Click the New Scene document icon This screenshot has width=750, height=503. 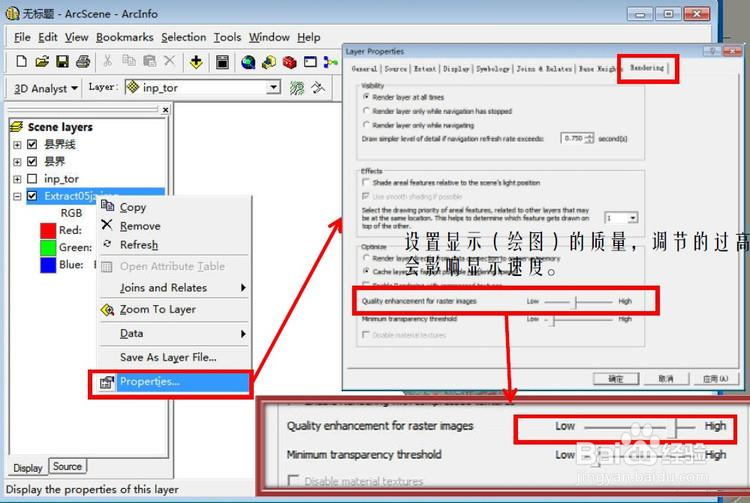pyautogui.click(x=21, y=61)
